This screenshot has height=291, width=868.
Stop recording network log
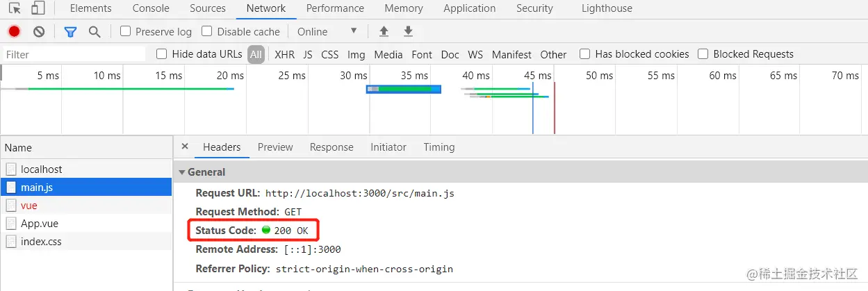point(14,31)
